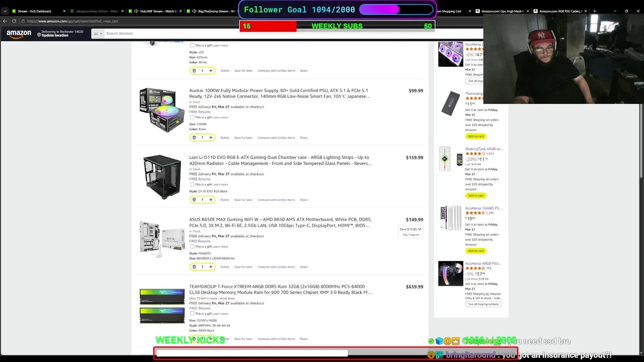Click FREE Returns under ASUS motherboard
The height and width of the screenshot is (362, 644).
[200, 241]
